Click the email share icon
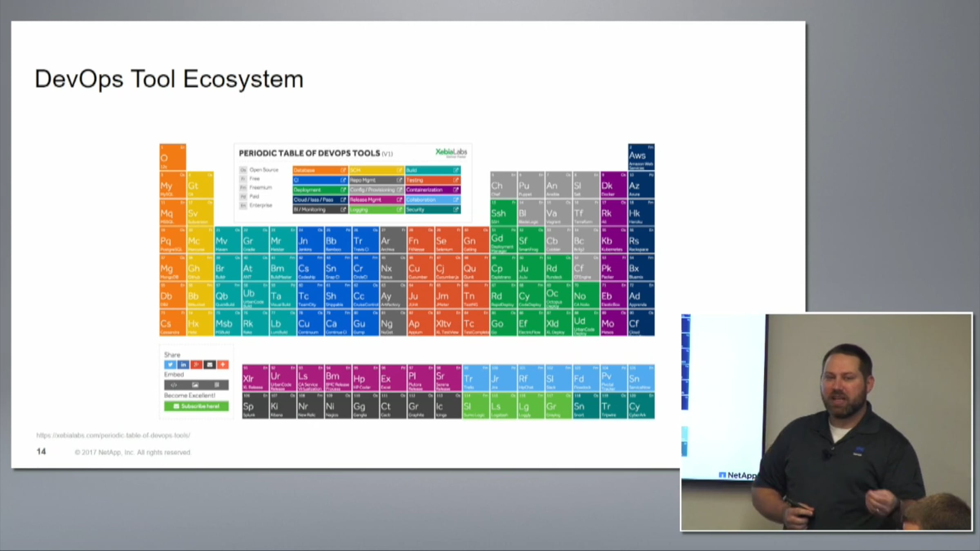980x551 pixels. click(x=209, y=364)
